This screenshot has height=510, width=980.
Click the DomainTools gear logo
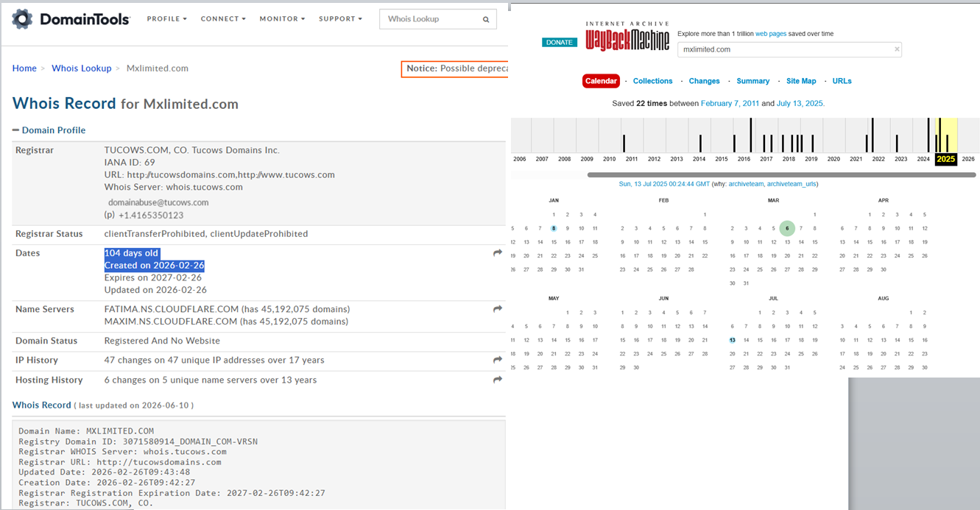pos(22,19)
